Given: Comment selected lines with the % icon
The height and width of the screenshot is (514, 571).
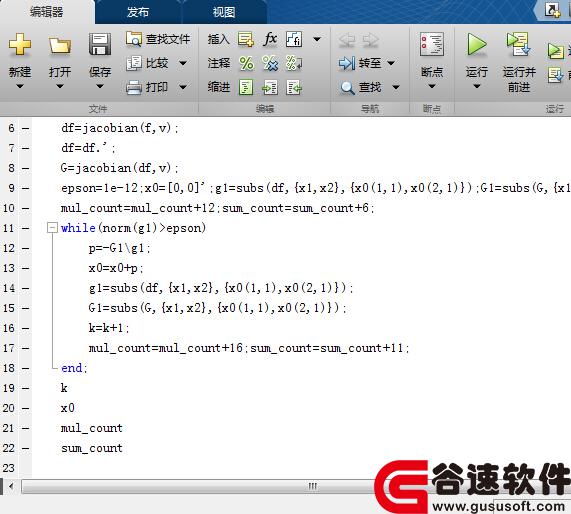Looking at the screenshot, I should point(246,63).
